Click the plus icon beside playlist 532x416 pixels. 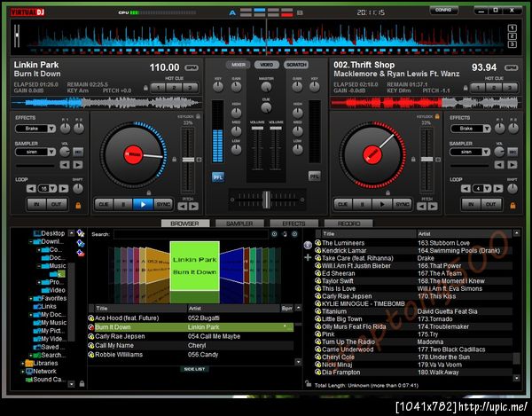(308, 257)
